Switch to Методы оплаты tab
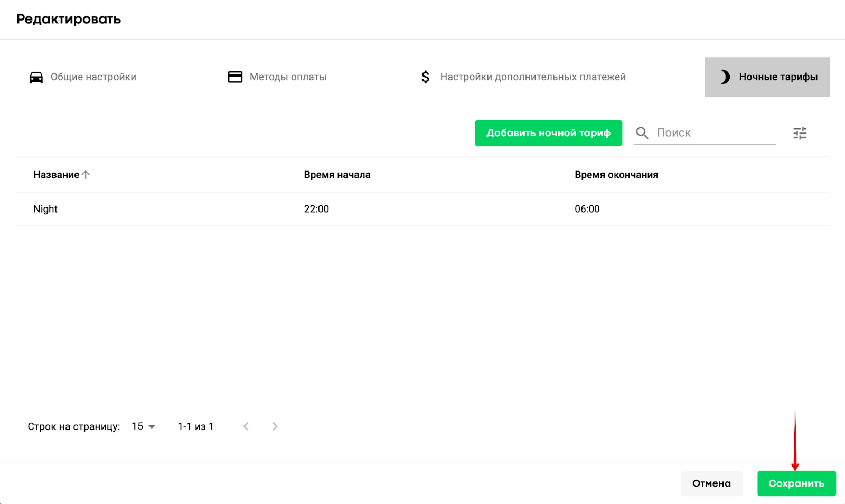The width and height of the screenshot is (845, 504). (x=288, y=77)
